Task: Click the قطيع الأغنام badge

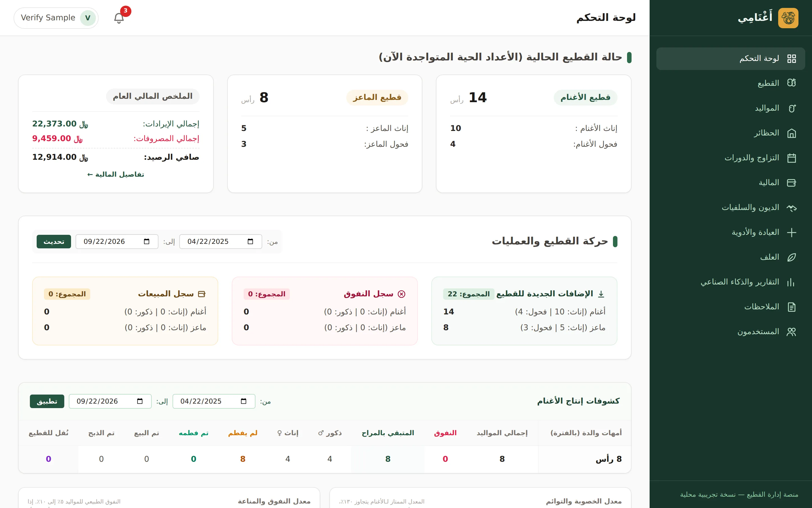Action: (585, 97)
